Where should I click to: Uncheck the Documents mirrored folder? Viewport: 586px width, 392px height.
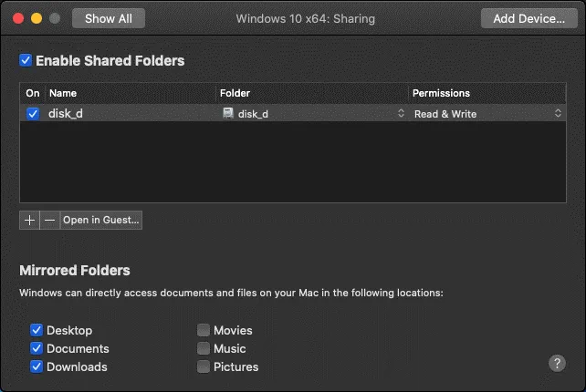pyautogui.click(x=37, y=348)
